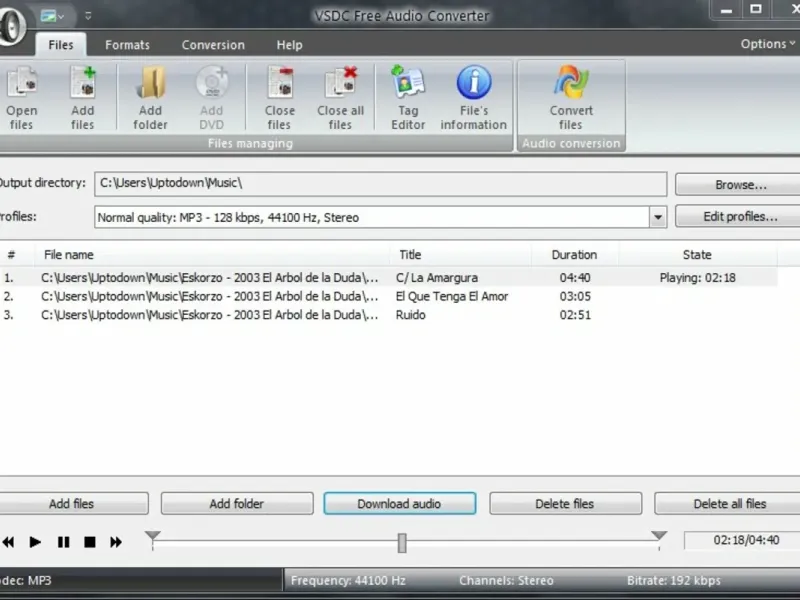This screenshot has height=600, width=800.
Task: Click the Edit profiles... button
Action: (740, 217)
